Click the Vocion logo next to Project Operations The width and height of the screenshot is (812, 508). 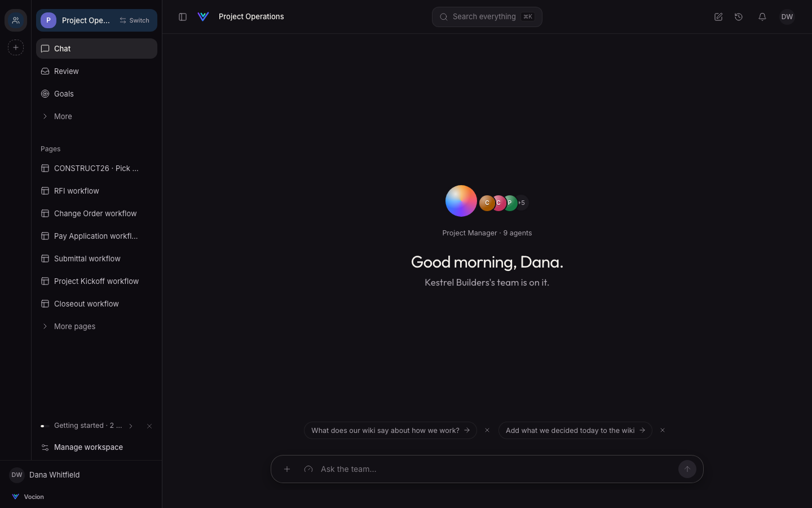pos(204,17)
